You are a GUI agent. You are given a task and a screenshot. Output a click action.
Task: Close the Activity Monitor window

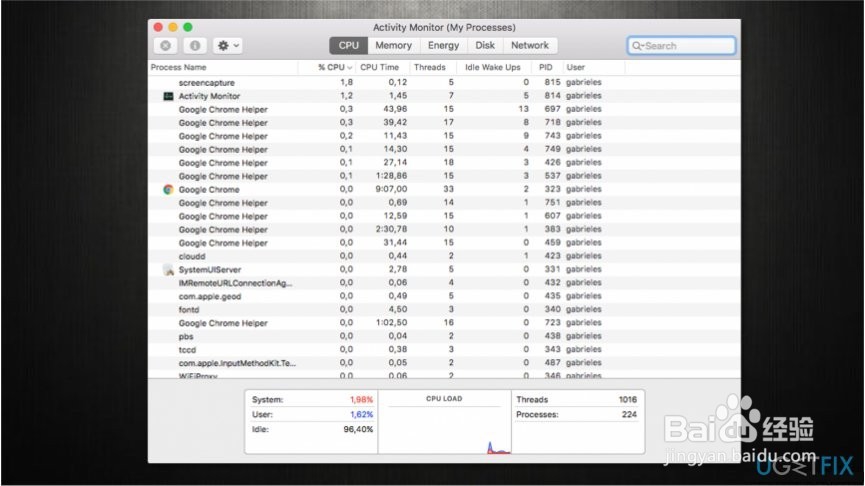point(158,27)
